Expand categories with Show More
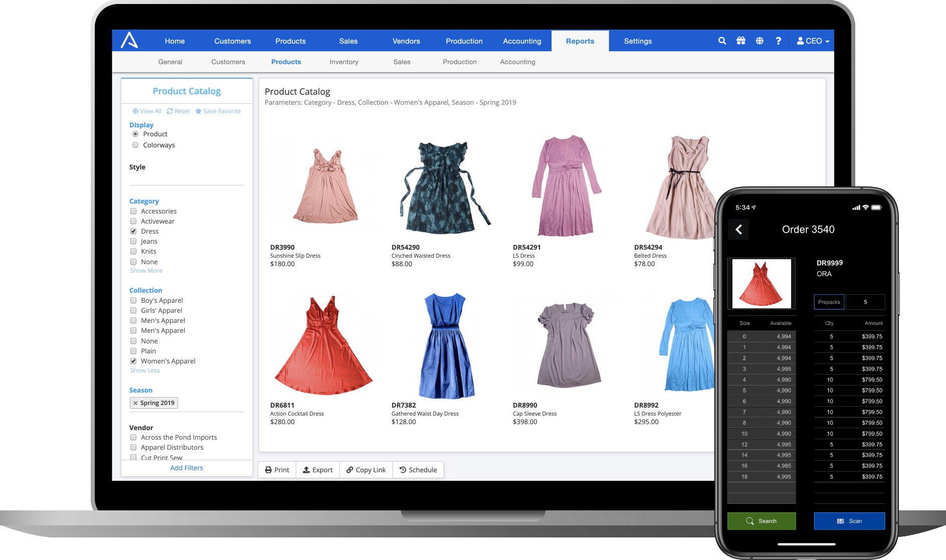 click(x=146, y=271)
